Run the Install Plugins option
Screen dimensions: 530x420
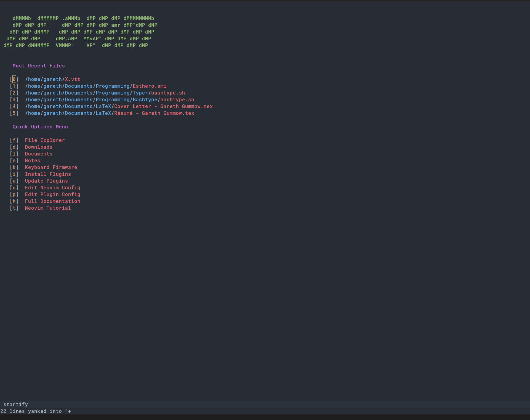48,174
